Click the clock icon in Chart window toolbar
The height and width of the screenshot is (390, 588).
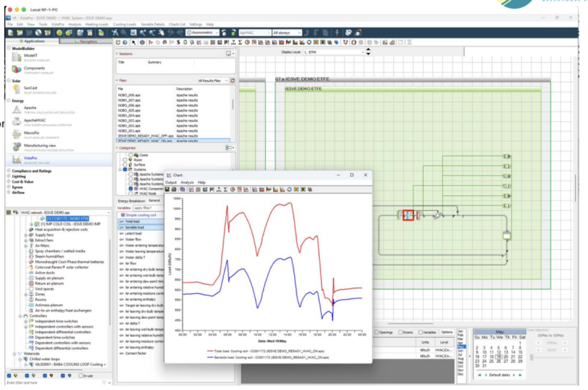click(x=233, y=190)
